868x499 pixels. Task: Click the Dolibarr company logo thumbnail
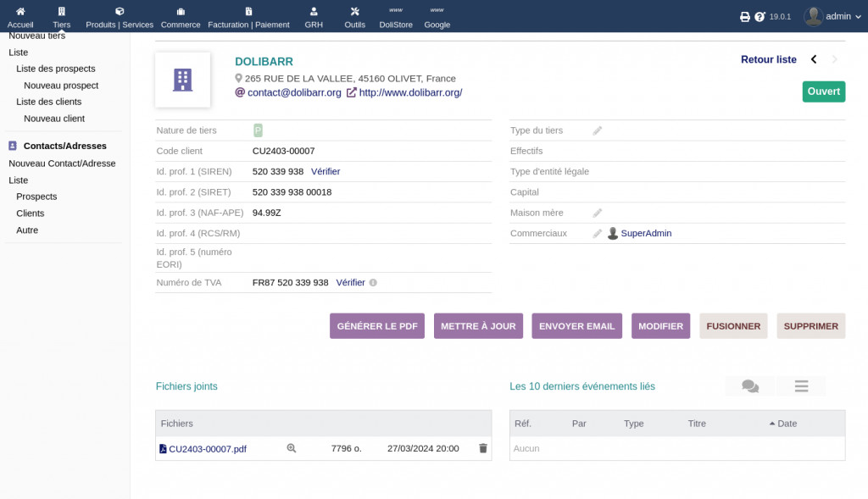182,80
